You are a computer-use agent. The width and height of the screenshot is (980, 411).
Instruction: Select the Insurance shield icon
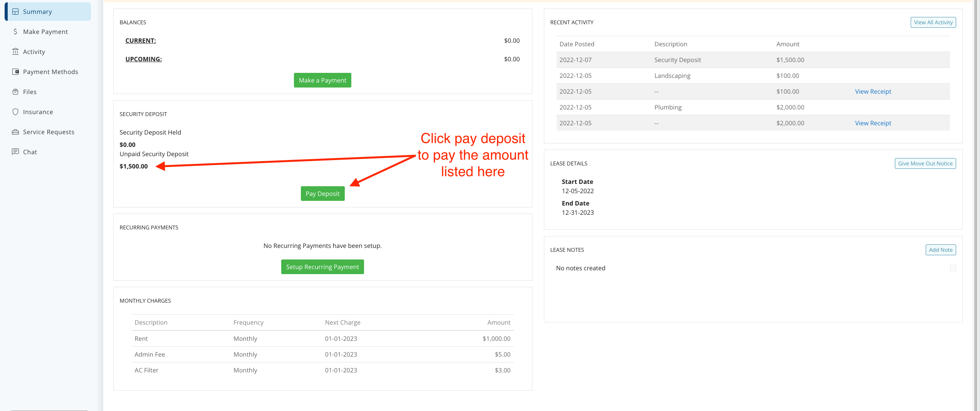15,112
